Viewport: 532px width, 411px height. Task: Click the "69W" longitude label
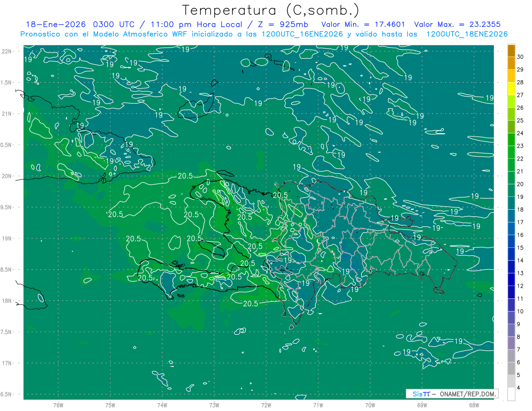[422, 405]
